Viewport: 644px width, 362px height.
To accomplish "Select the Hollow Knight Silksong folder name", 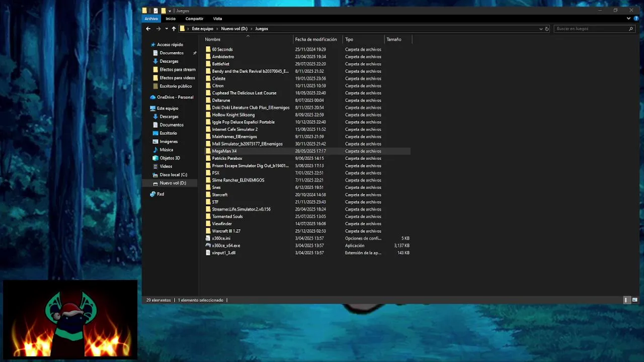I will tap(233, 115).
